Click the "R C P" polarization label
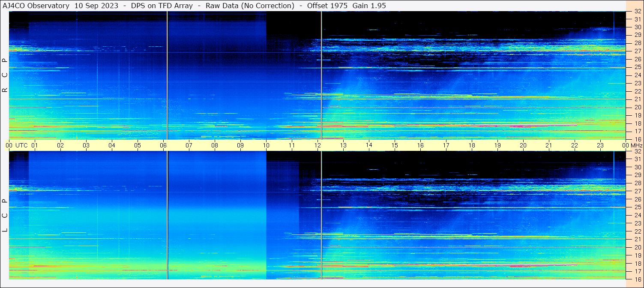644x288 pixels. [x=5, y=75]
